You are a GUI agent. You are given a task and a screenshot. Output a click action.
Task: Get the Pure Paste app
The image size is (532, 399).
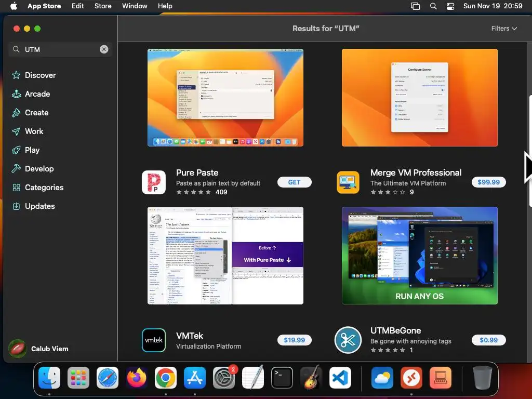coord(294,182)
